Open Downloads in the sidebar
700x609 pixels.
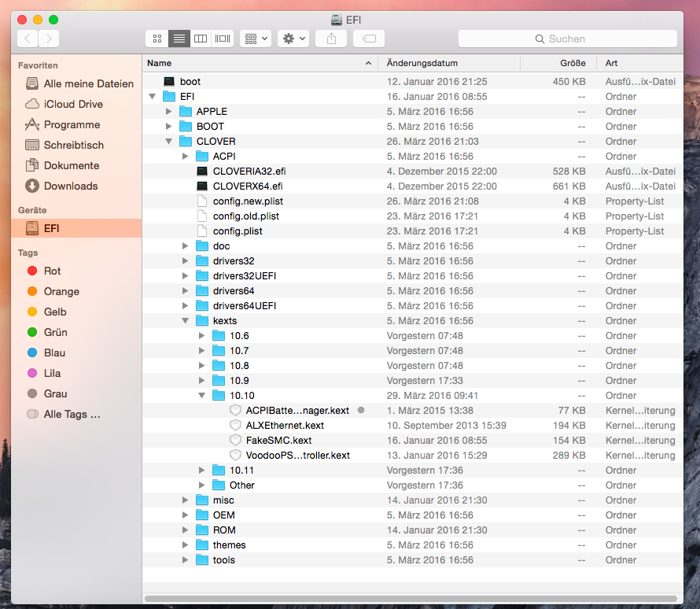61,186
